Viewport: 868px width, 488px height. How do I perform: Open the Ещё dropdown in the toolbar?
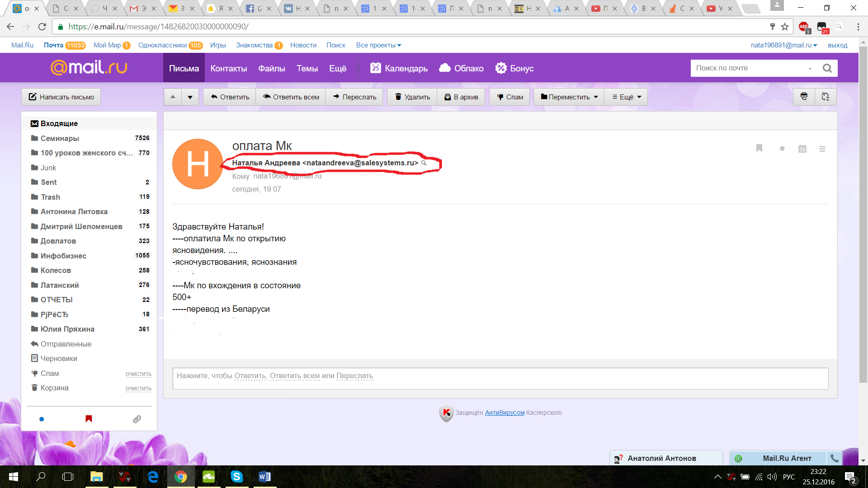[627, 97]
